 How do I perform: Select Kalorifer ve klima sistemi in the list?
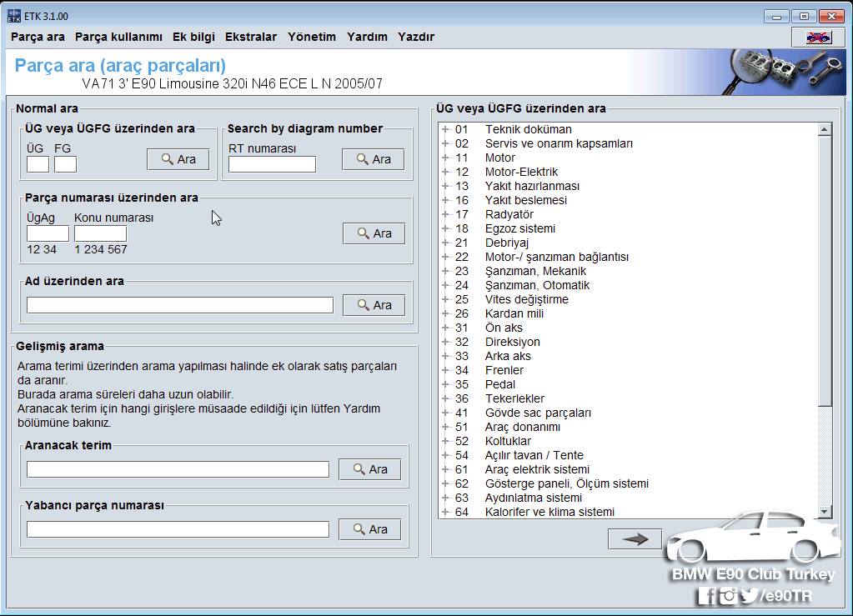(x=549, y=512)
